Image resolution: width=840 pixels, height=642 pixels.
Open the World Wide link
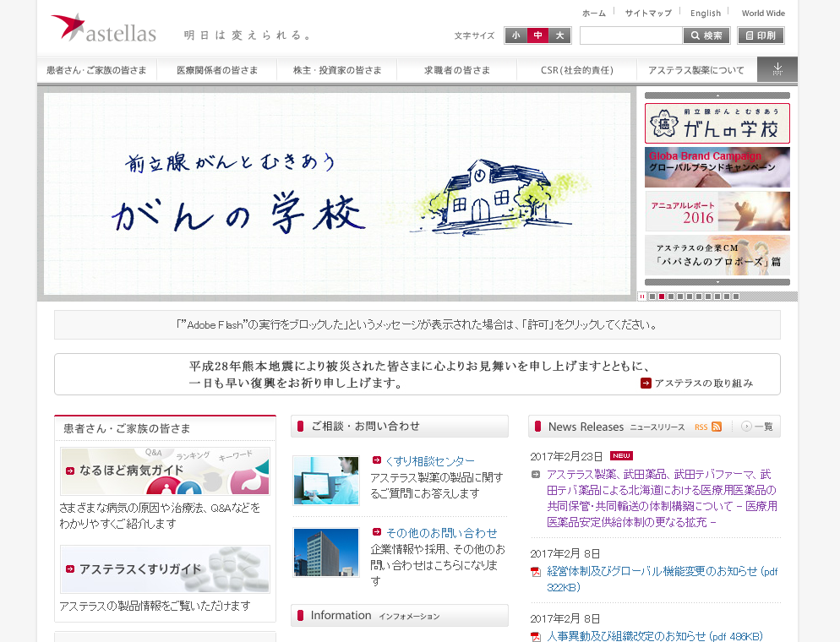coord(763,13)
